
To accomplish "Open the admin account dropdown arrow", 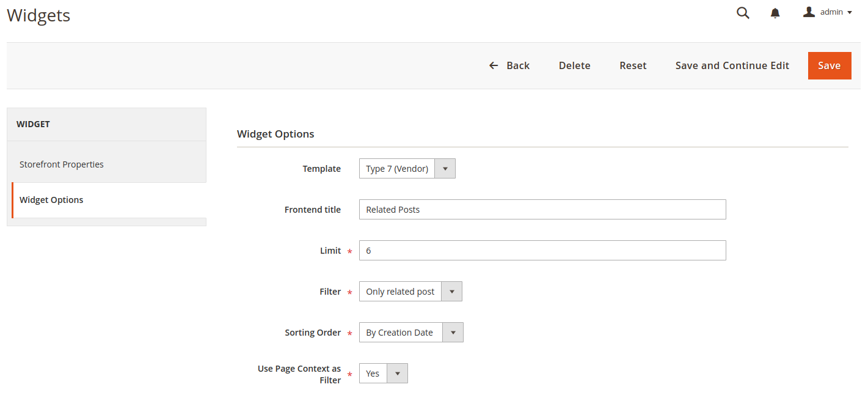I will [850, 13].
